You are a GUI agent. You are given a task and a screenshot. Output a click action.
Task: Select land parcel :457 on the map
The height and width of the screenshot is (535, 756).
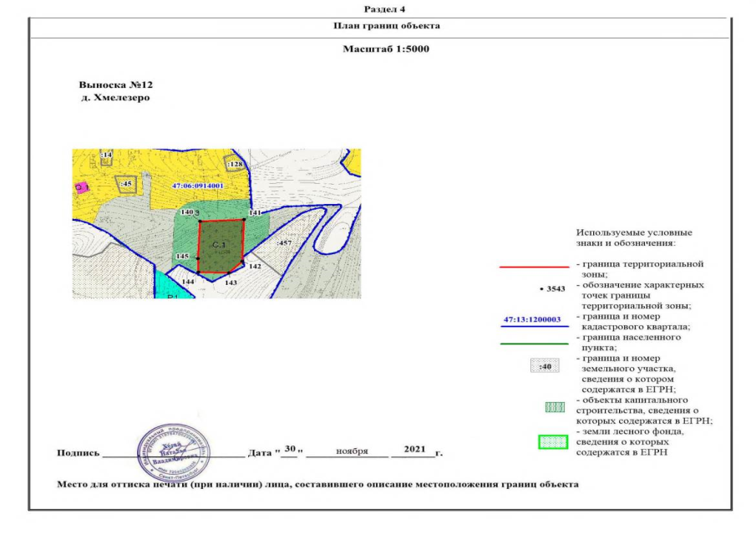pos(285,243)
